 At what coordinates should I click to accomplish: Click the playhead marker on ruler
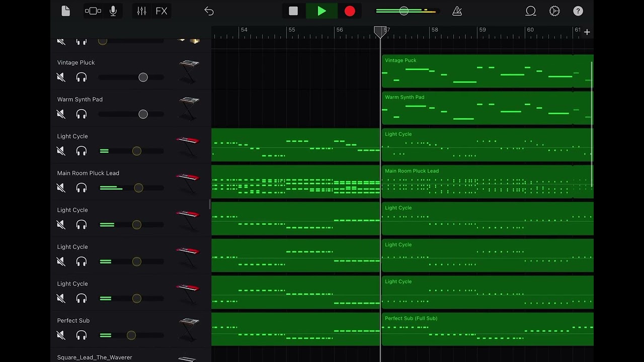click(380, 32)
